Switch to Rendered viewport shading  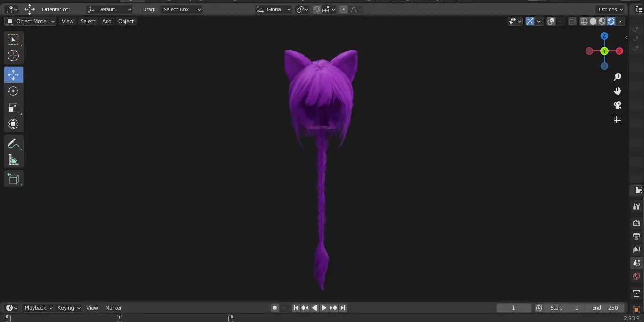[611, 21]
